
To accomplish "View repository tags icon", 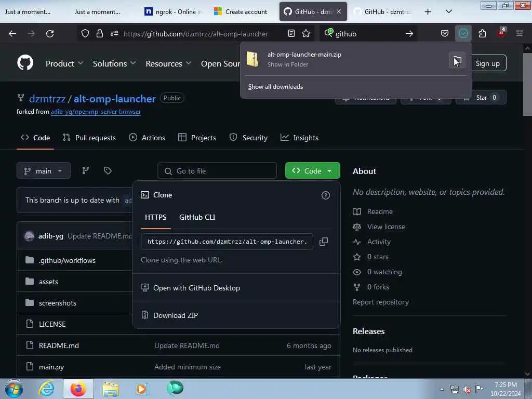I will [x=108, y=170].
